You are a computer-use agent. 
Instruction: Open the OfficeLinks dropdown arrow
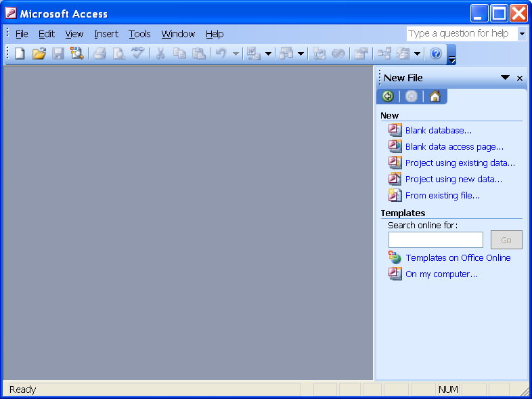click(268, 54)
